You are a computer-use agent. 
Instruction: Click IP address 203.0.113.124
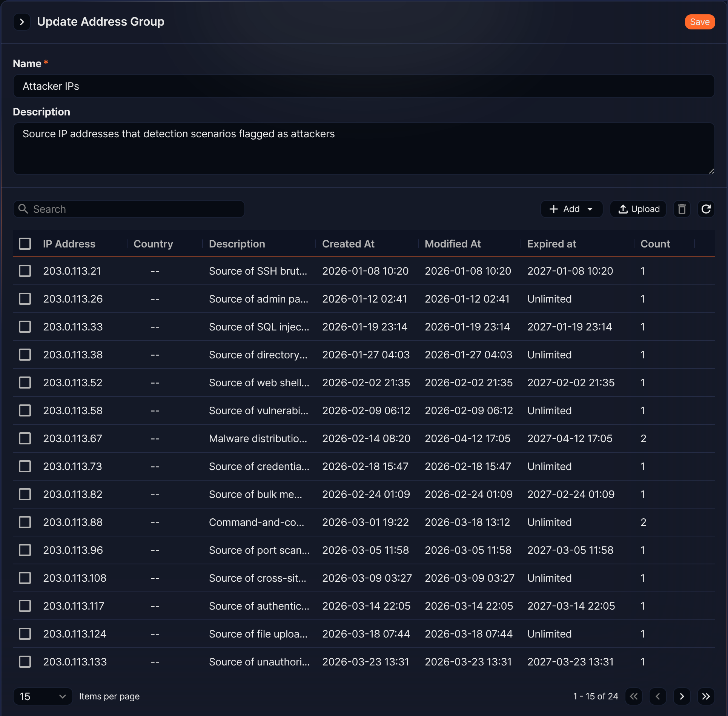(75, 634)
